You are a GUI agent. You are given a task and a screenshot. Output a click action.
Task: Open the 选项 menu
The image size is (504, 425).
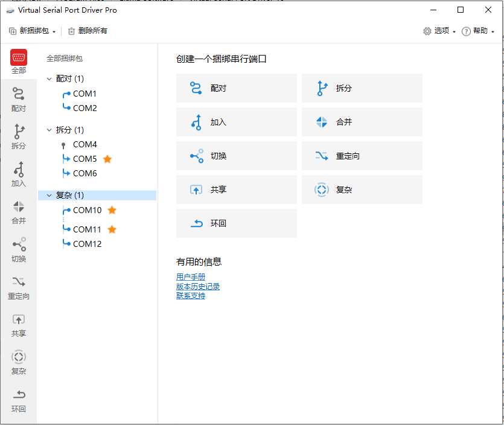click(x=439, y=30)
